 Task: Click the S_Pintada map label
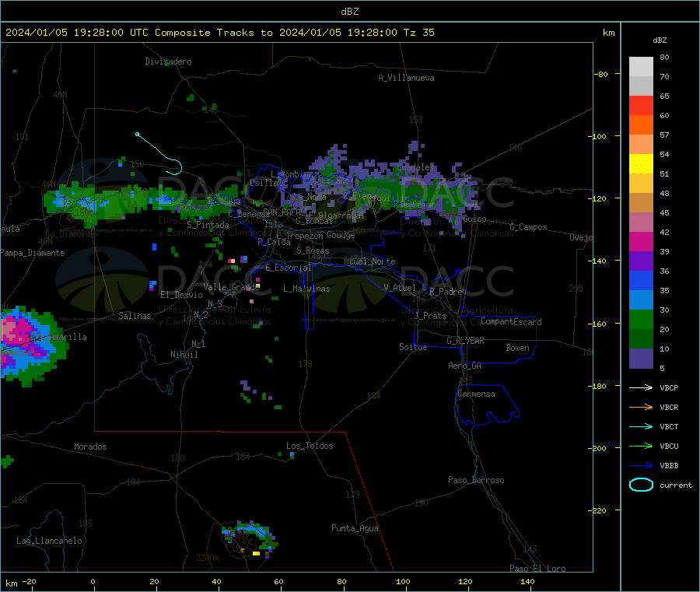[x=208, y=225]
